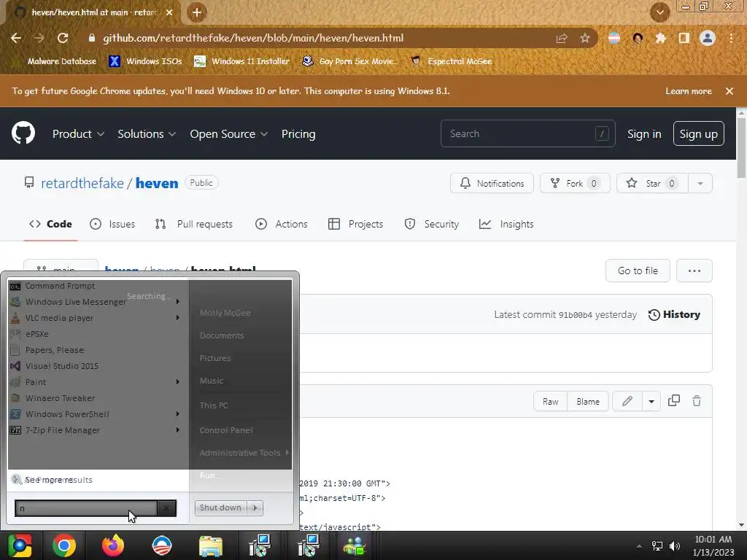Edit file with pencil icon
The height and width of the screenshot is (560, 747).
tap(627, 402)
